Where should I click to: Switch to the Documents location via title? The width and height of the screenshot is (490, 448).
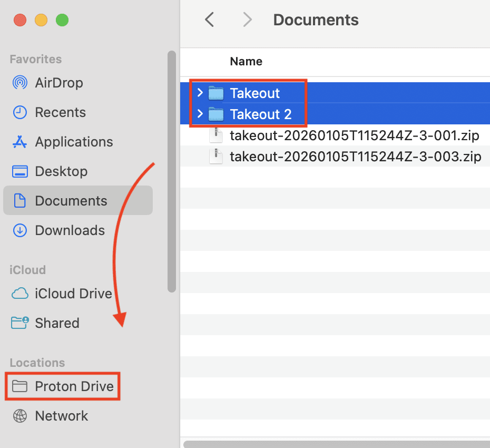pos(316,20)
